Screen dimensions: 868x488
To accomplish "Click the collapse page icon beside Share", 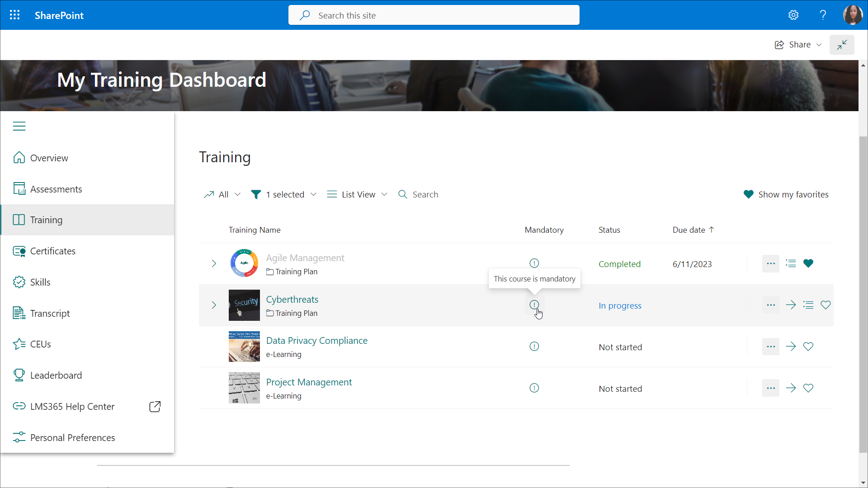I will point(841,45).
